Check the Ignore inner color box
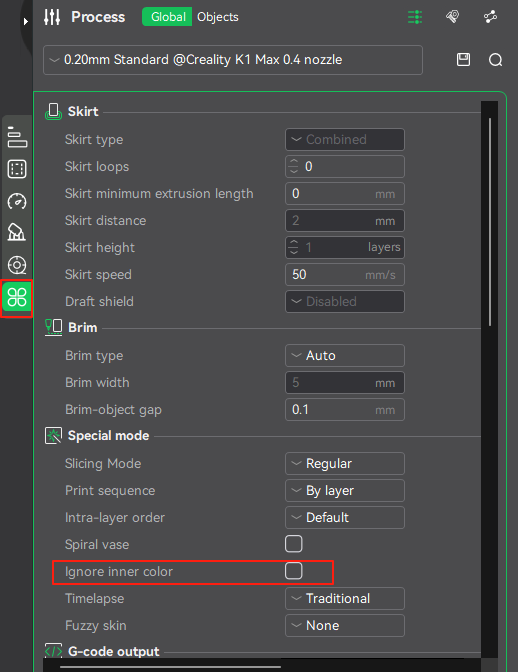 293,571
